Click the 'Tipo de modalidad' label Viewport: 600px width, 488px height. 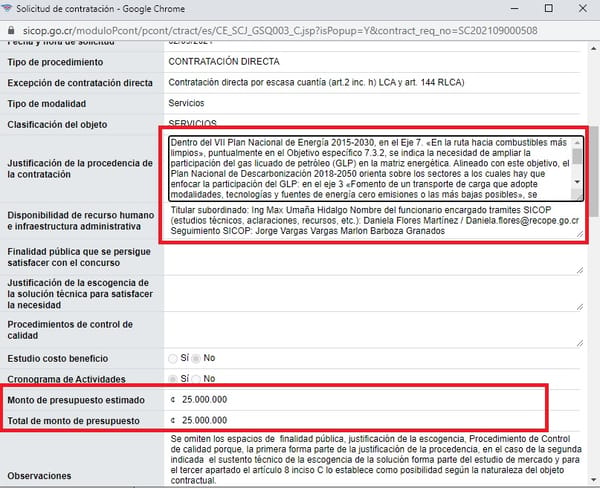coord(47,104)
